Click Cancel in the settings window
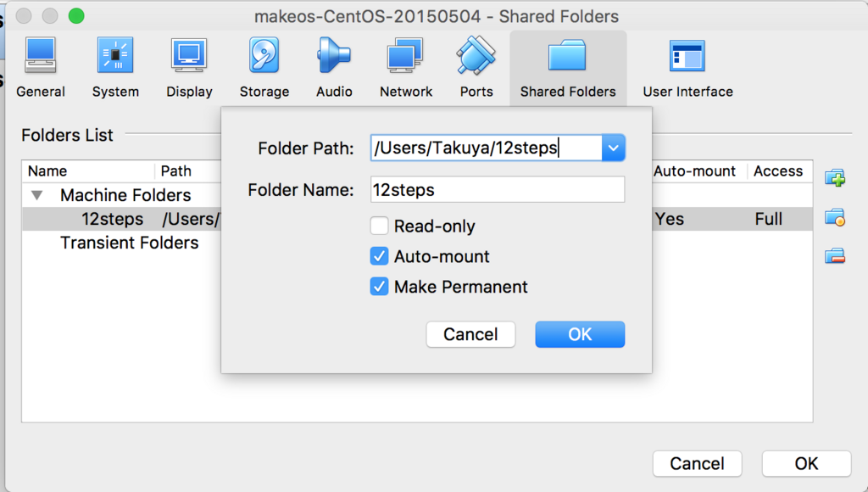 point(697,463)
